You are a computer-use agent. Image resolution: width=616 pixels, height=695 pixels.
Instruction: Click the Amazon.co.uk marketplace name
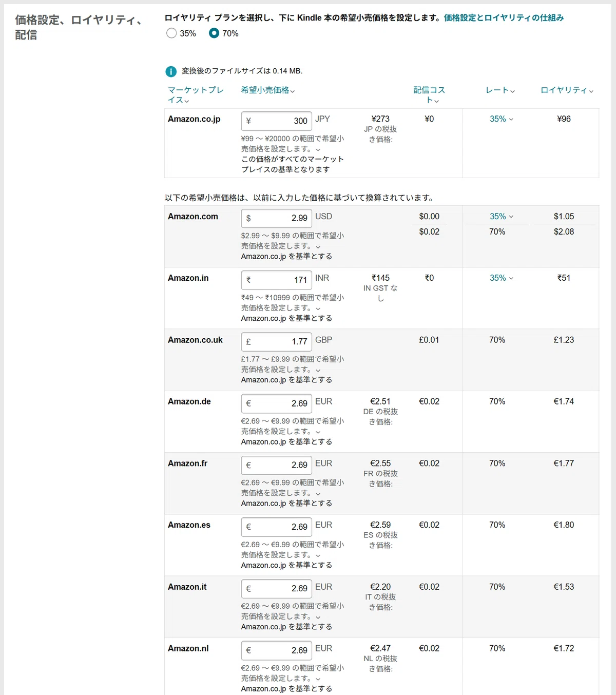pos(195,340)
